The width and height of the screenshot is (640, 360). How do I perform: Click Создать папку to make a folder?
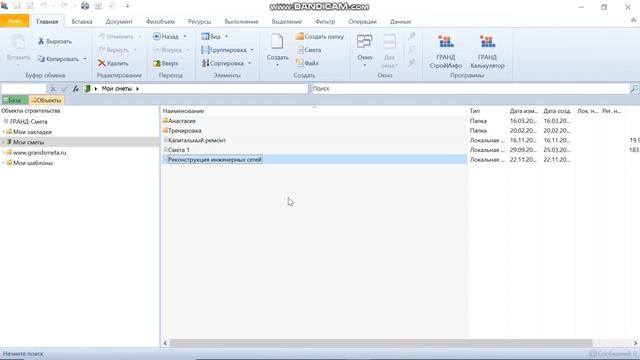pos(320,36)
